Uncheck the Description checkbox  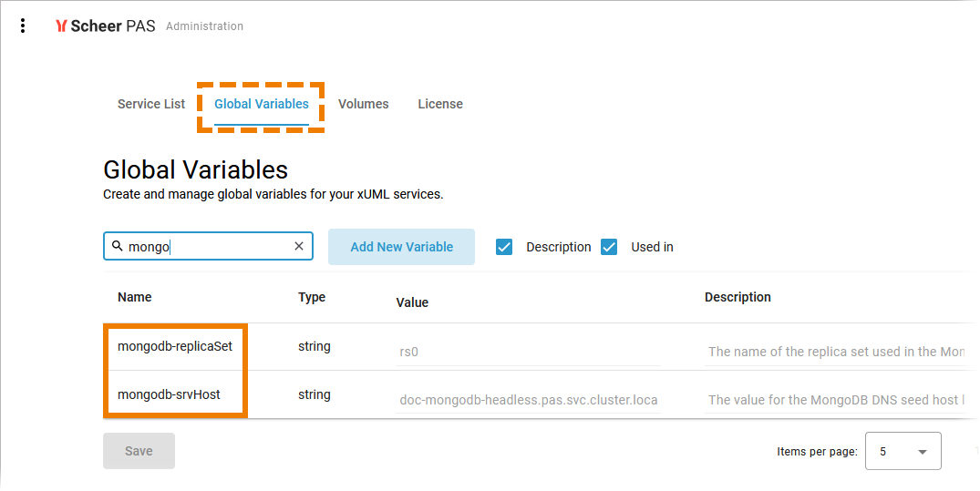pyautogui.click(x=504, y=247)
